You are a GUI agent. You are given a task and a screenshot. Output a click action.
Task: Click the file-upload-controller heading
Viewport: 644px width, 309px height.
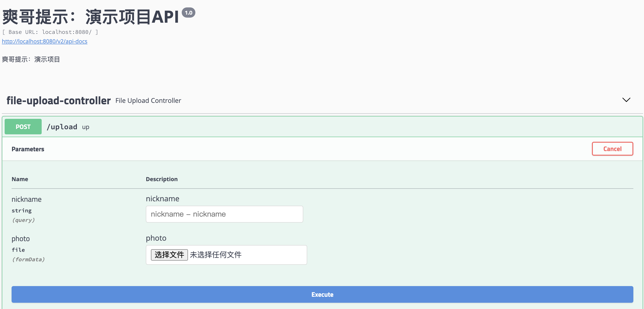[x=59, y=101]
